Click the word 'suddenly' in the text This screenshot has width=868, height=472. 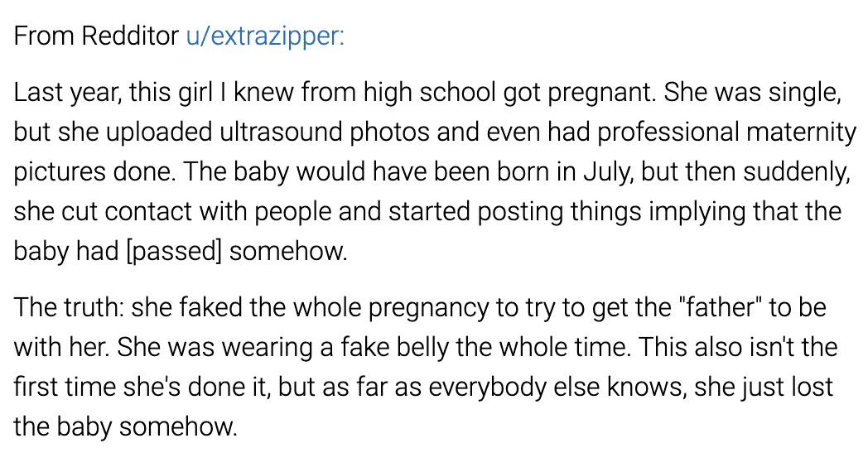coord(795,172)
